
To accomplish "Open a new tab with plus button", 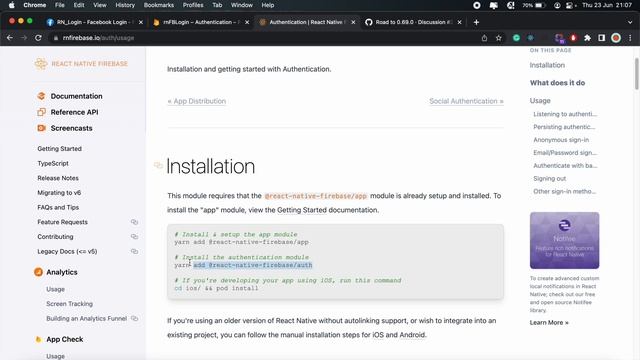I will [x=476, y=22].
